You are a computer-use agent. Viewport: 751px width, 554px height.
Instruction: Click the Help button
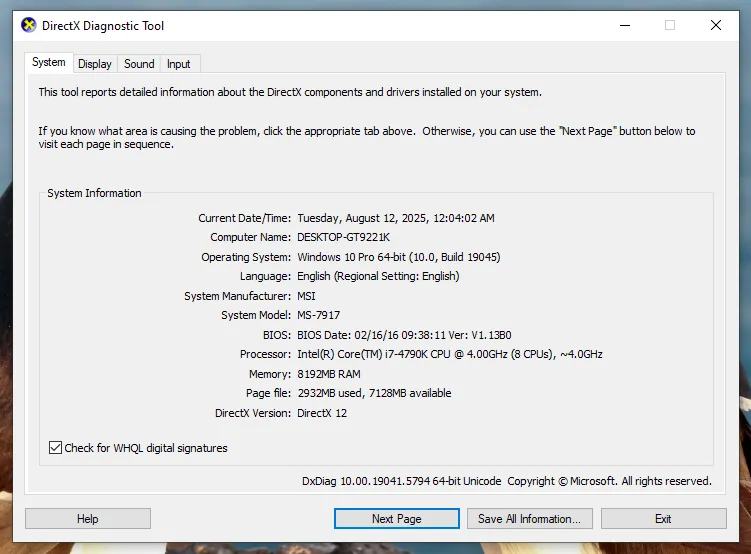click(88, 519)
